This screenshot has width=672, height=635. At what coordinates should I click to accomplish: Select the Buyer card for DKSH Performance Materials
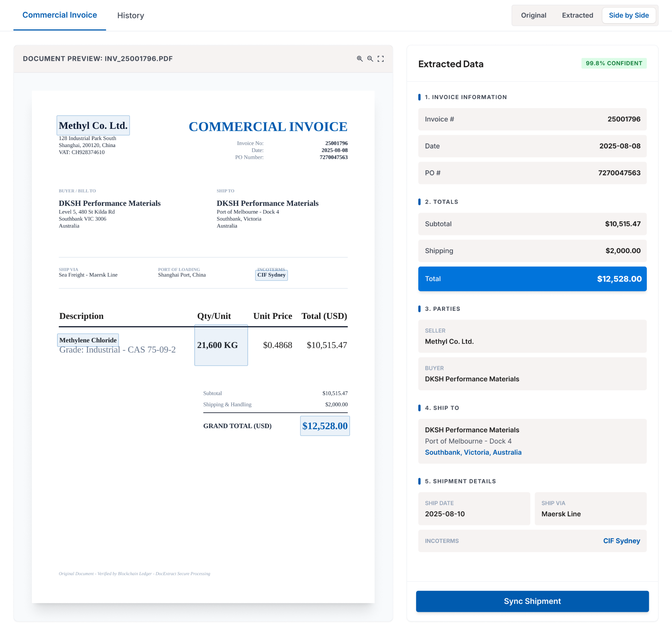click(x=532, y=374)
